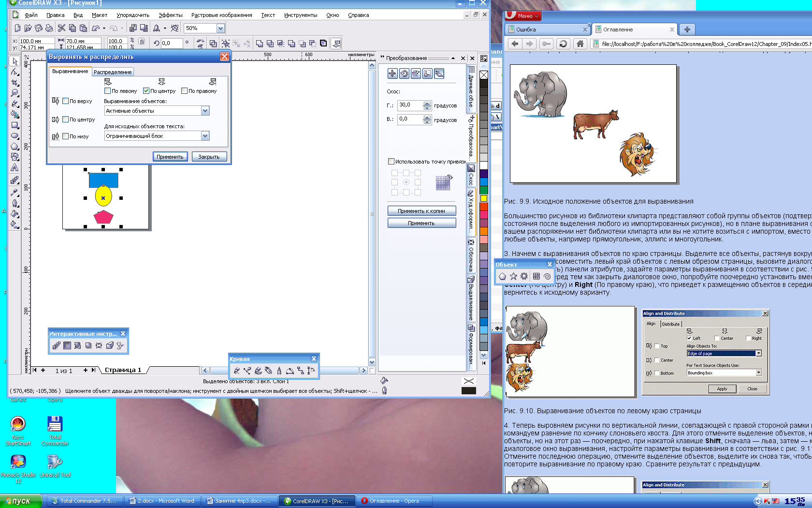Toggle the 'По левому' checkbox
Viewport: 812px width, 508px height.
click(x=108, y=91)
